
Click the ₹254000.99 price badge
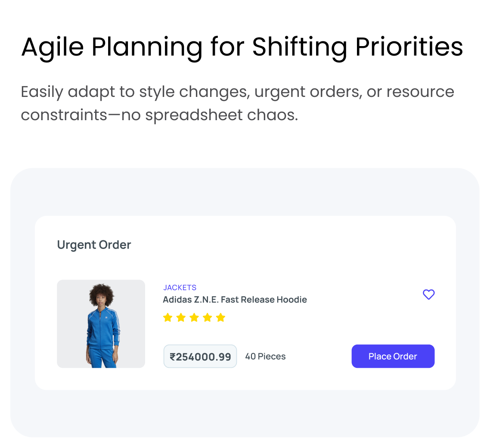[200, 357]
